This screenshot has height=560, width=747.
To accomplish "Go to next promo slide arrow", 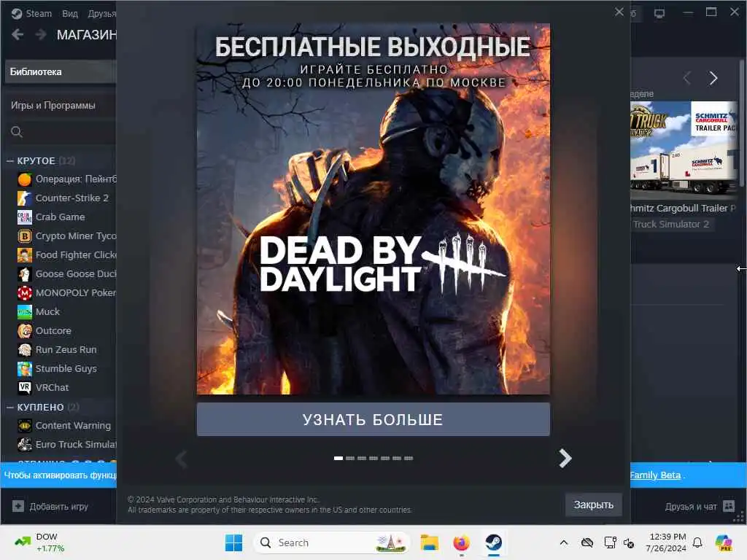I will tap(565, 459).
